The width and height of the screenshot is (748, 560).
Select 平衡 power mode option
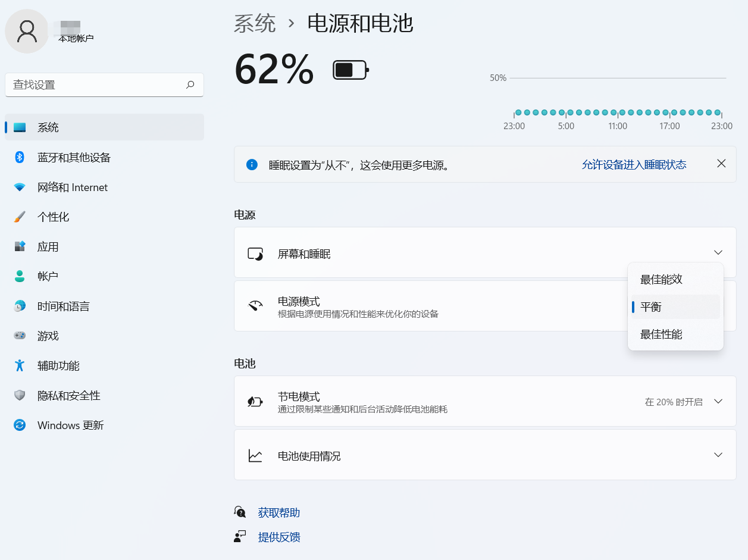(651, 307)
